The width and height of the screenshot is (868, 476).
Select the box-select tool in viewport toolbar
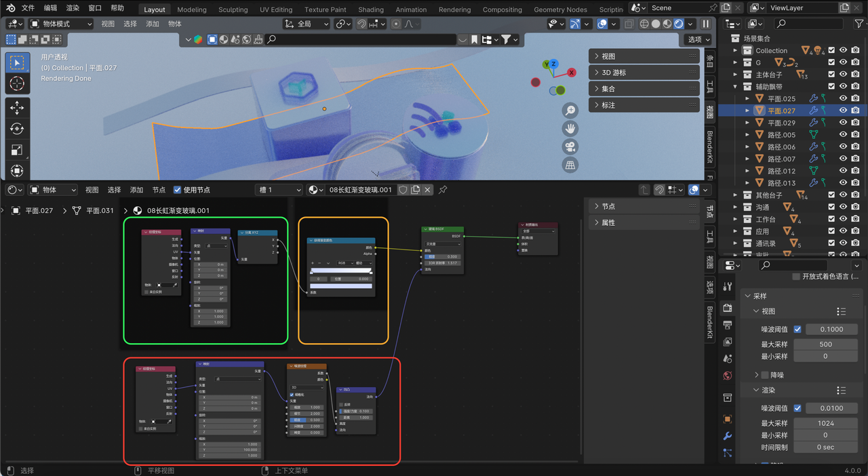point(17,63)
